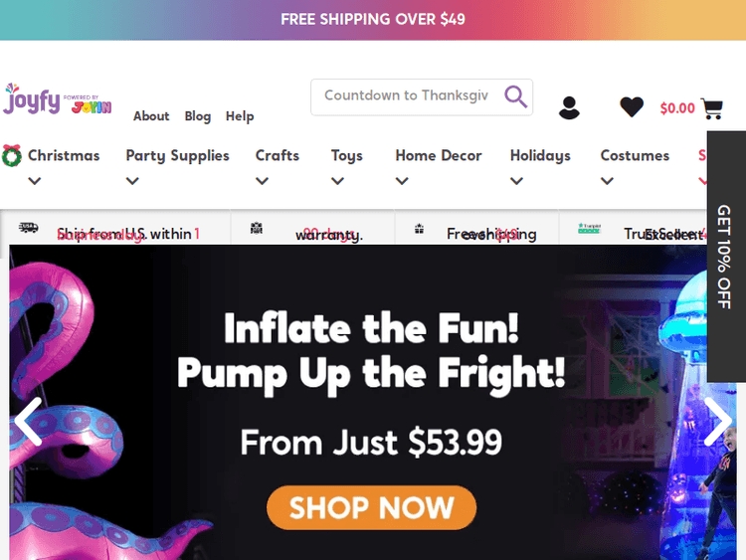Open the Crafts menu item
746x560 pixels.
pyautogui.click(x=278, y=155)
